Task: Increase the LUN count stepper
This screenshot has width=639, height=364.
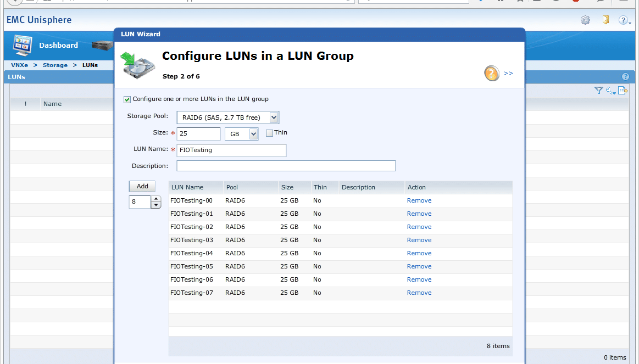Action: click(x=155, y=199)
